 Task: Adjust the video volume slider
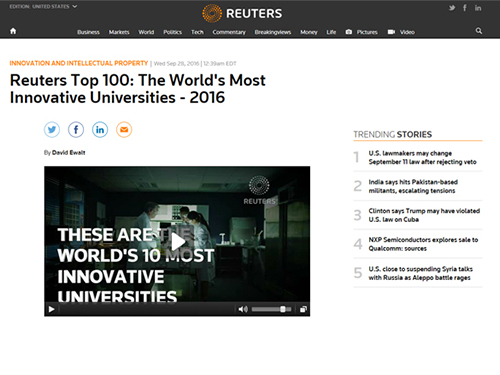[271, 309]
